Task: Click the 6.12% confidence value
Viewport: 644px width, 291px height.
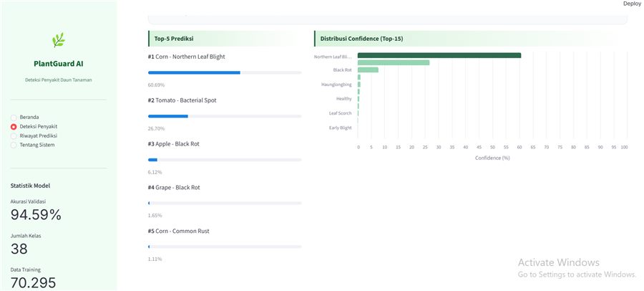Action: (x=155, y=172)
